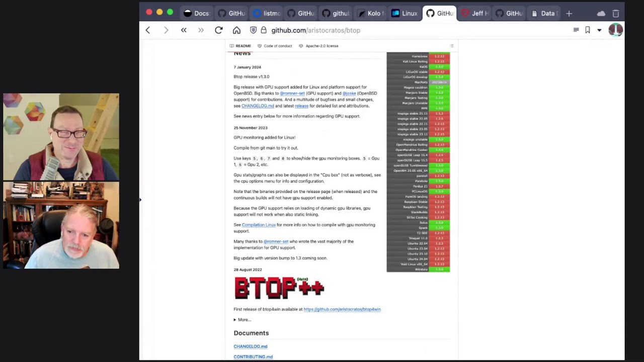Click the line GPU monitoring added for Linux!

point(264,137)
